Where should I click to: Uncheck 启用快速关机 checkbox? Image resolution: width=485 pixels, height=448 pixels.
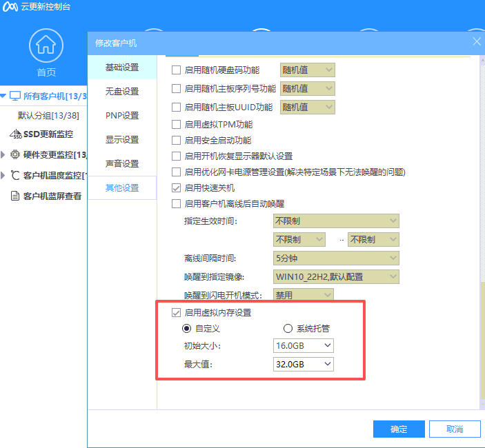tap(176, 187)
